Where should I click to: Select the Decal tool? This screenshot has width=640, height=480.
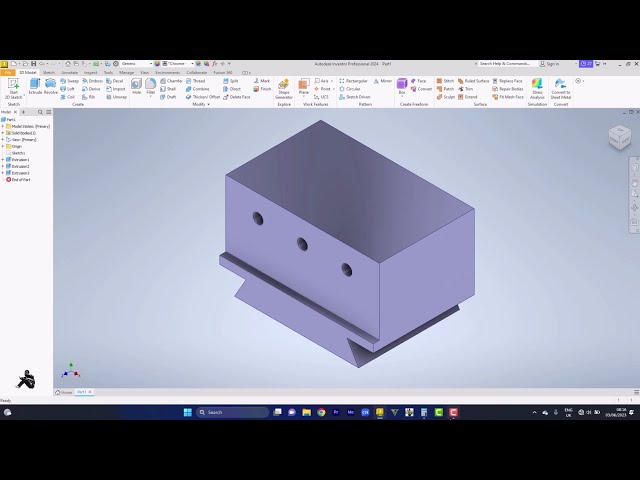coord(115,81)
